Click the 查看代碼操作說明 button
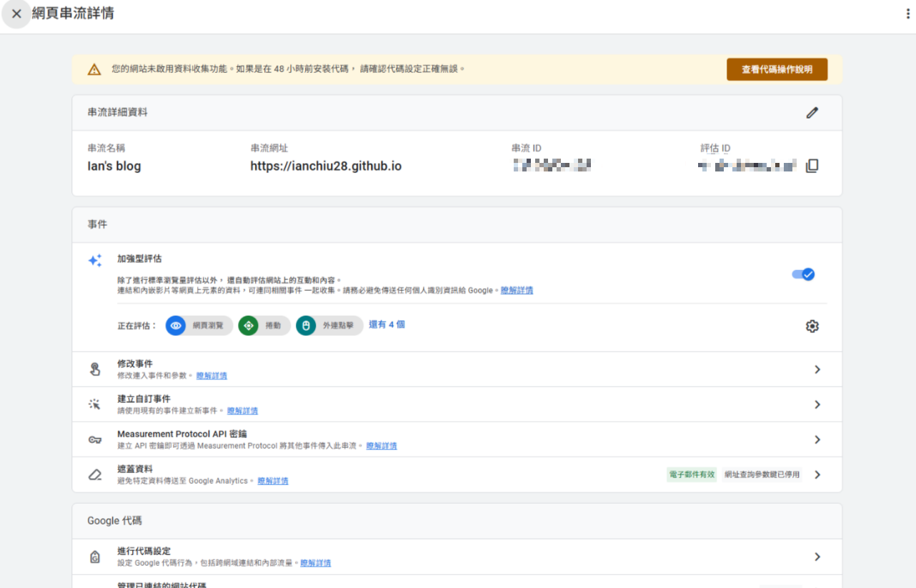 [x=777, y=69]
